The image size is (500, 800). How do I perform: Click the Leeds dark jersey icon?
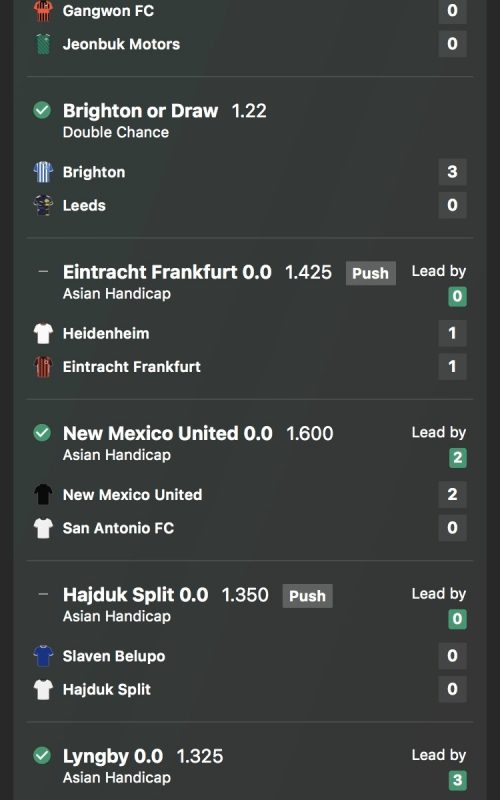[x=43, y=205]
